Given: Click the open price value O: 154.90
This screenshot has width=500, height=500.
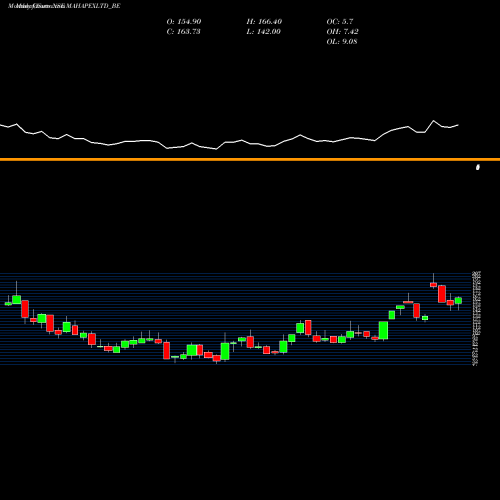Looking at the screenshot, I should (x=184, y=22).
